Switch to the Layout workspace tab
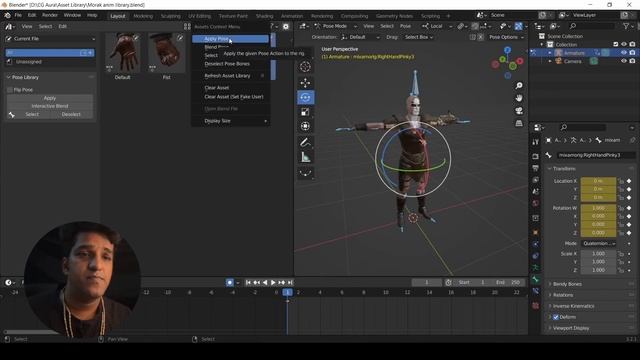The image size is (640, 360). click(x=118, y=16)
